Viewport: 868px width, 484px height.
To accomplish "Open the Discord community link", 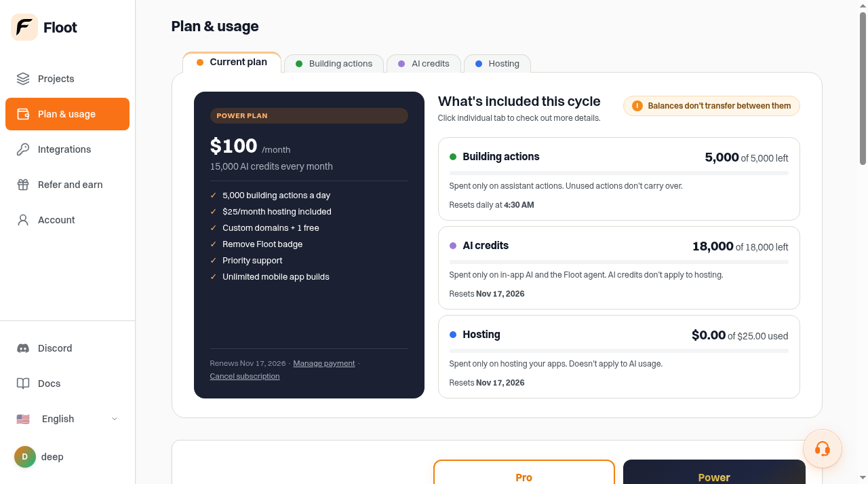I will (x=68, y=348).
